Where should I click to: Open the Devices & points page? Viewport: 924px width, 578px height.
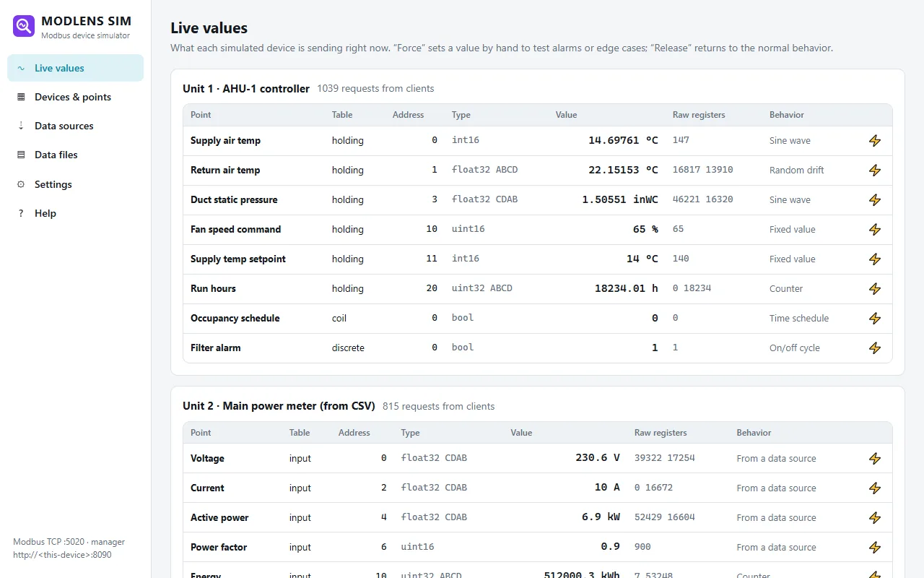pos(75,97)
